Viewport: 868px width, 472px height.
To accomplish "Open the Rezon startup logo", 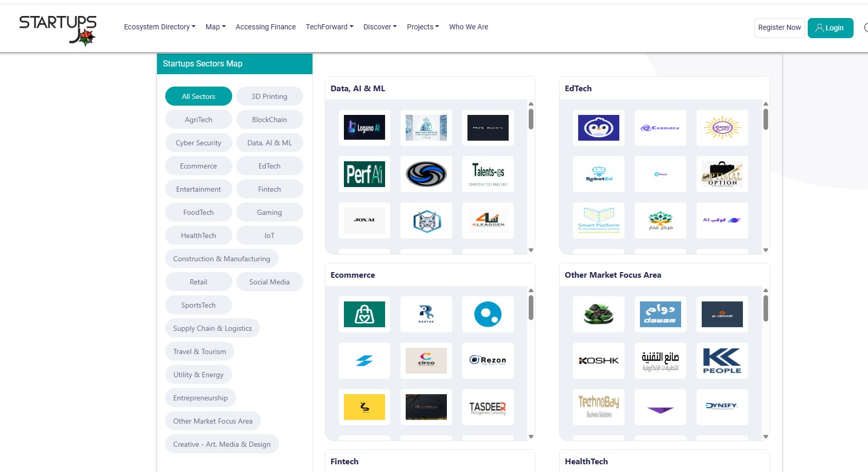I will click(488, 361).
